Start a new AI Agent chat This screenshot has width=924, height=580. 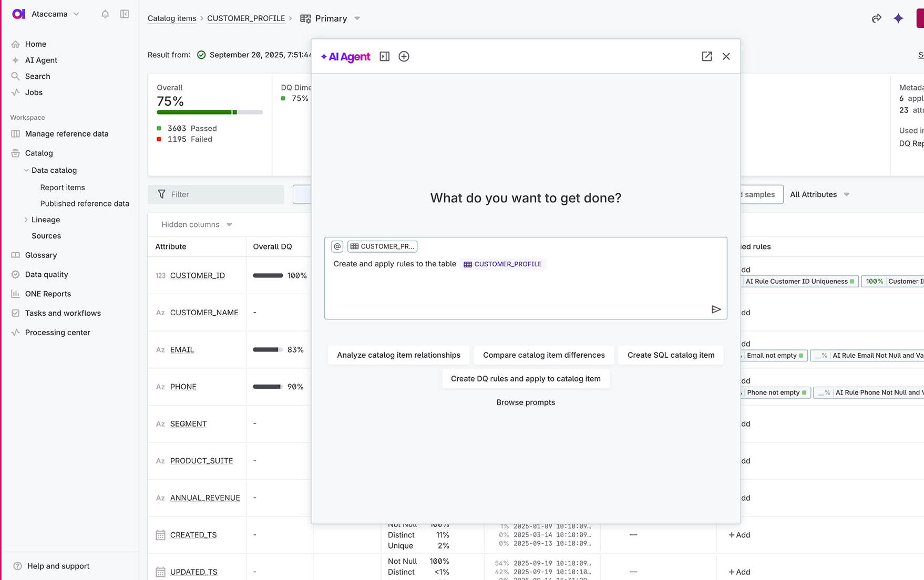pos(404,56)
